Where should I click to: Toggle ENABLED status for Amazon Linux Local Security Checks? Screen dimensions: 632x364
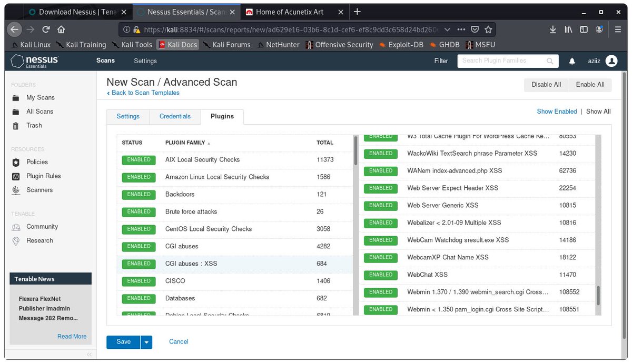(139, 177)
